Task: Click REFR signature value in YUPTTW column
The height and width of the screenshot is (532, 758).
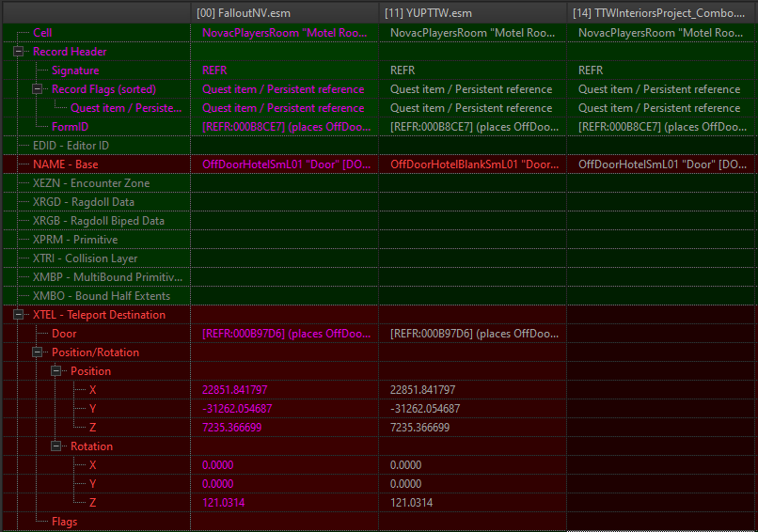Action: pos(403,70)
